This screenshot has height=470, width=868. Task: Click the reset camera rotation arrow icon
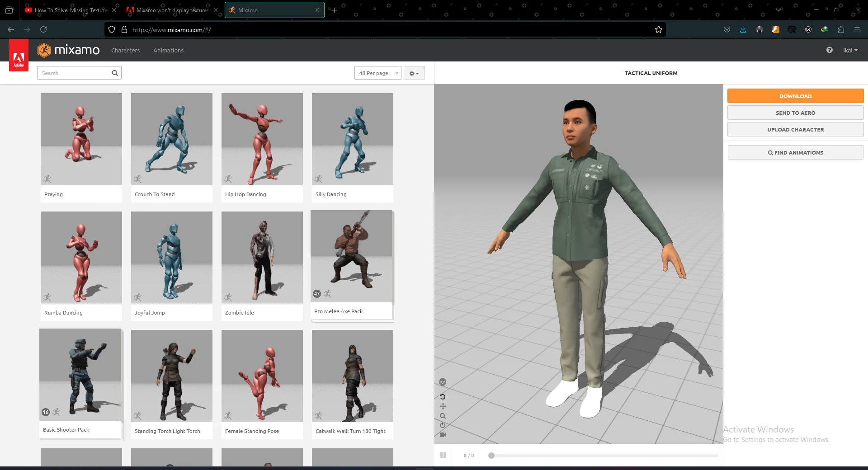[443, 397]
